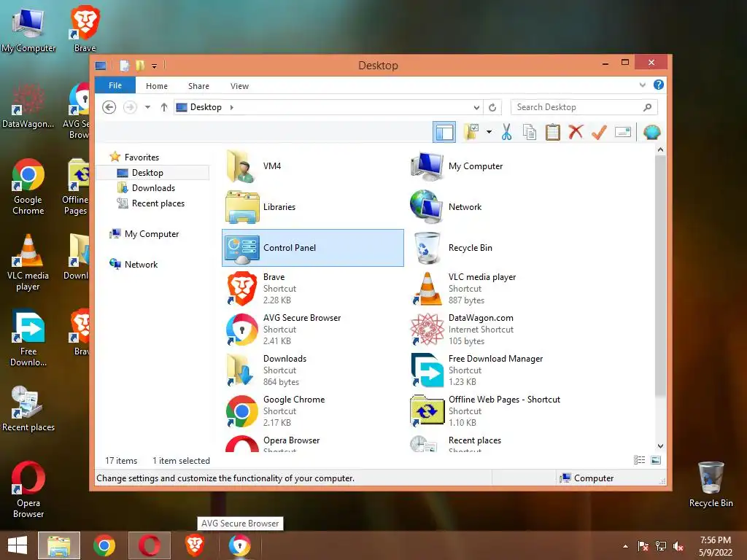Click the Windows Start button
Image resolution: width=747 pixels, height=560 pixels.
[18, 545]
